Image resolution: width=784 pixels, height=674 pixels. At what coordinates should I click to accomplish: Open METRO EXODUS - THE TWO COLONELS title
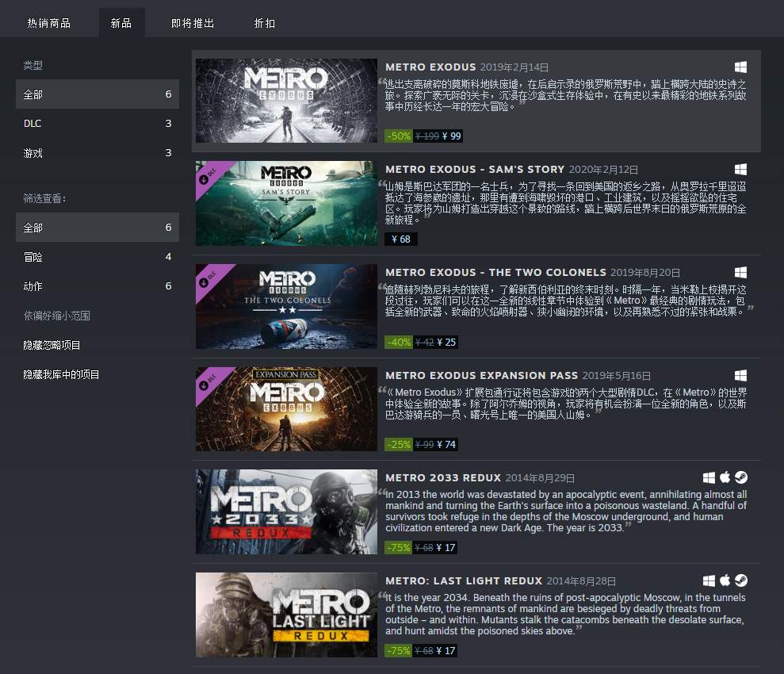pos(496,273)
